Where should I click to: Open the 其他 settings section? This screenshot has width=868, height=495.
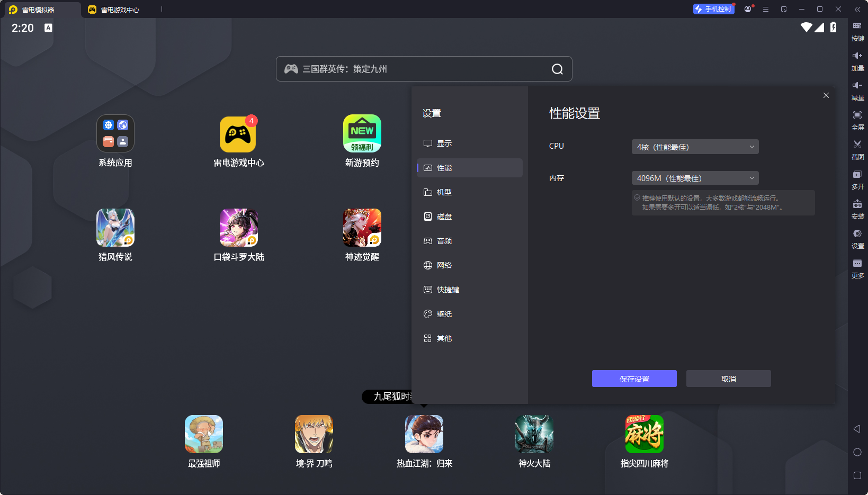(x=470, y=338)
